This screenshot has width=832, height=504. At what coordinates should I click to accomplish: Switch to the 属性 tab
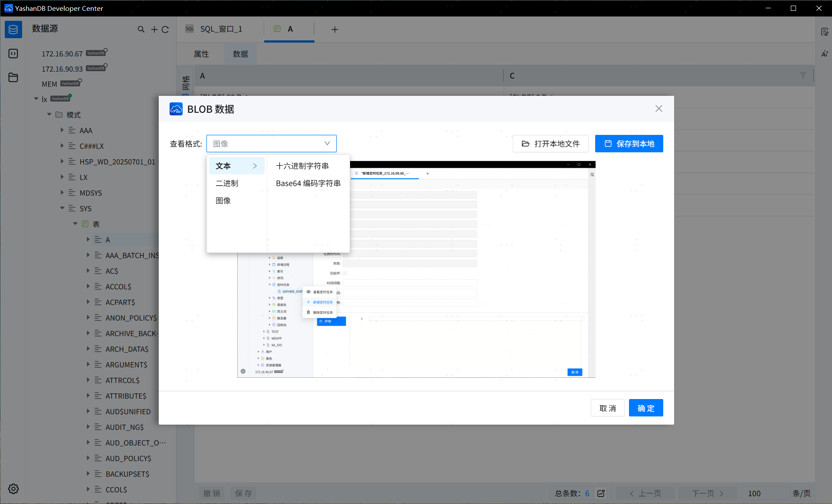pos(201,54)
